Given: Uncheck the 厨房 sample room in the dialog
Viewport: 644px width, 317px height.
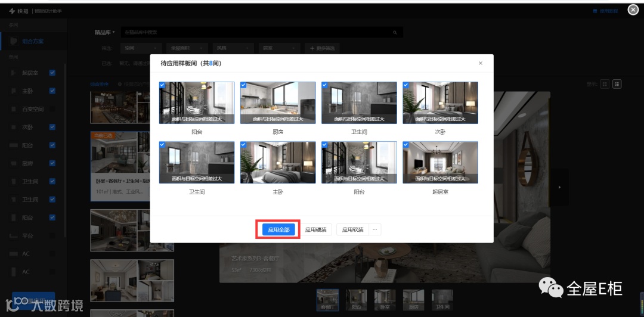Looking at the screenshot, I should [243, 85].
